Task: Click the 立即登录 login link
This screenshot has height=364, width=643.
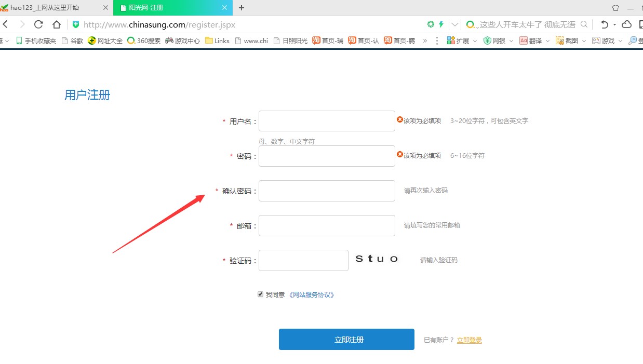Action: point(469,340)
